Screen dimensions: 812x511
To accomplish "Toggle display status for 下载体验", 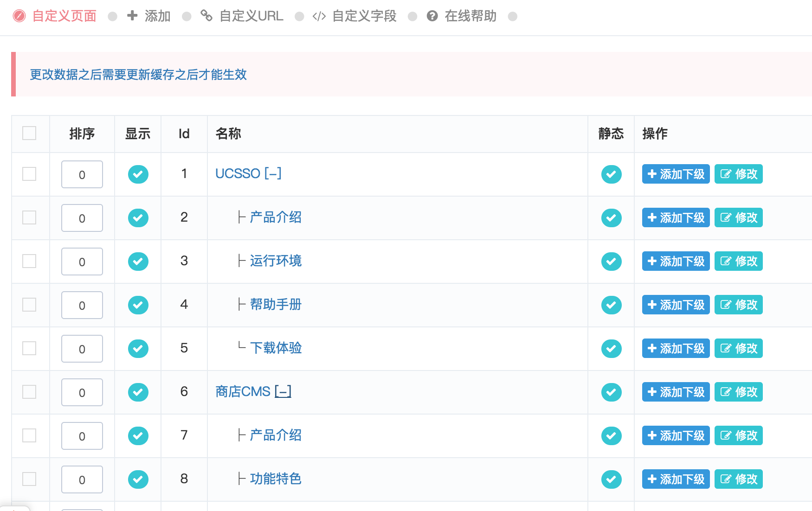I will [138, 349].
